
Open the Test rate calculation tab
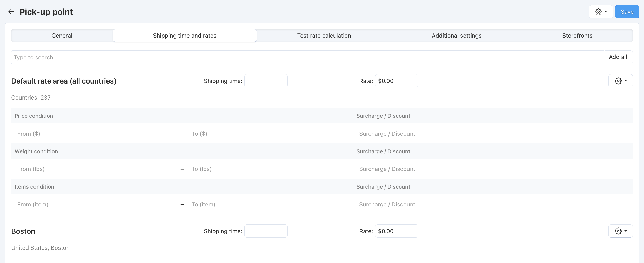pos(324,36)
